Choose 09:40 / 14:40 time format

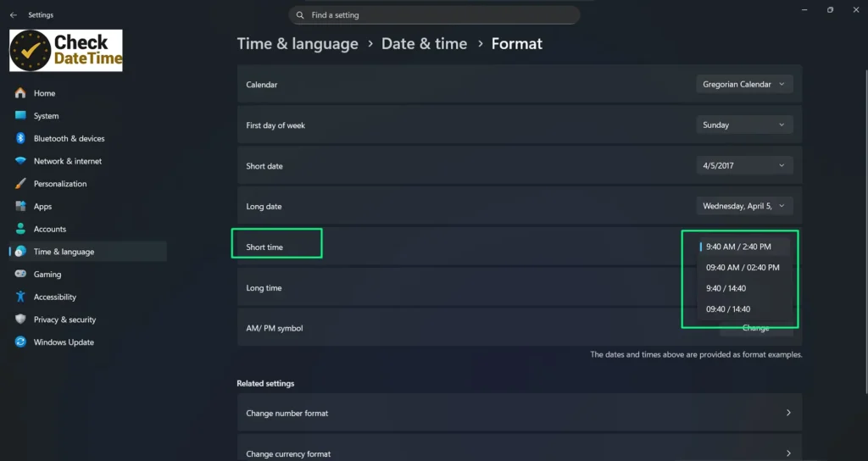point(744,309)
